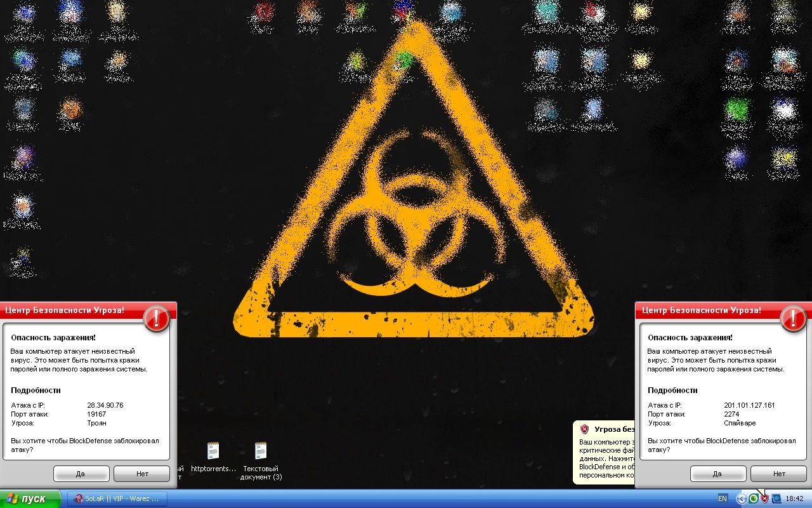Screen dimensions: 812x508
Task: Select the Текстовый документ (3) desktop icon
Action: (261, 451)
